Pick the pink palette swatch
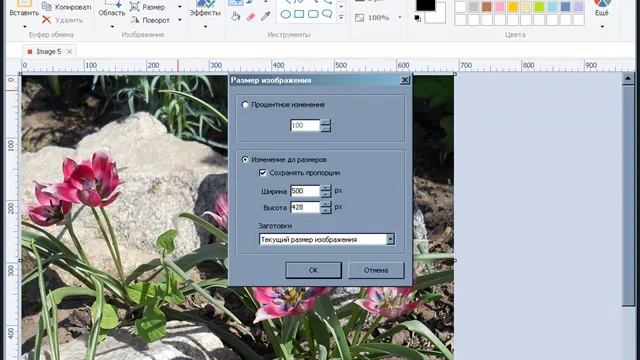This screenshot has width=640, height=360. [500, 7]
